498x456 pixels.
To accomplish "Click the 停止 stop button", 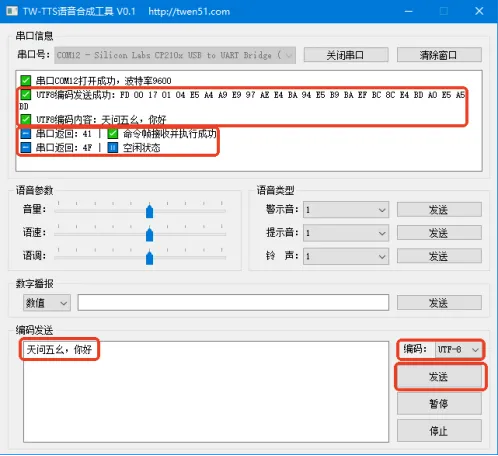I will pyautogui.click(x=439, y=431).
